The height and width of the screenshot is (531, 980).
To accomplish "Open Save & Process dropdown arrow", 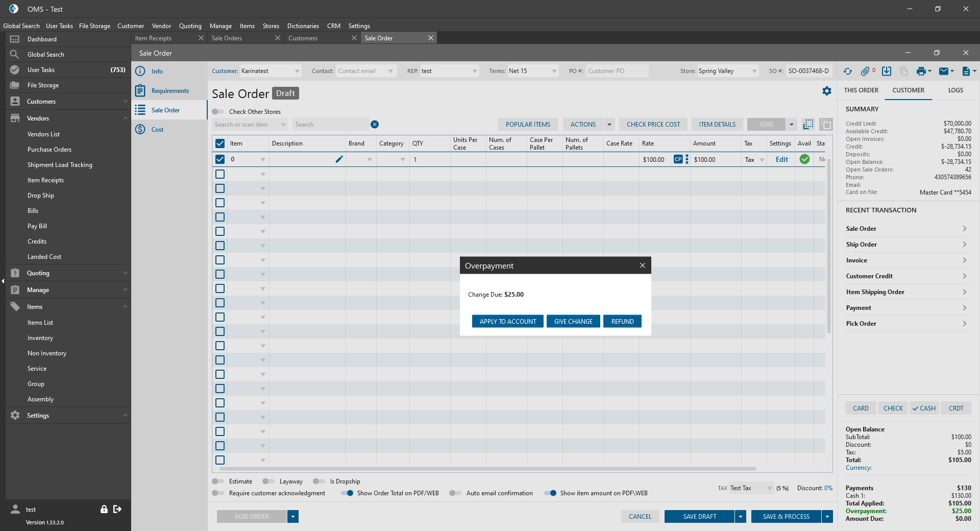I will [827, 517].
